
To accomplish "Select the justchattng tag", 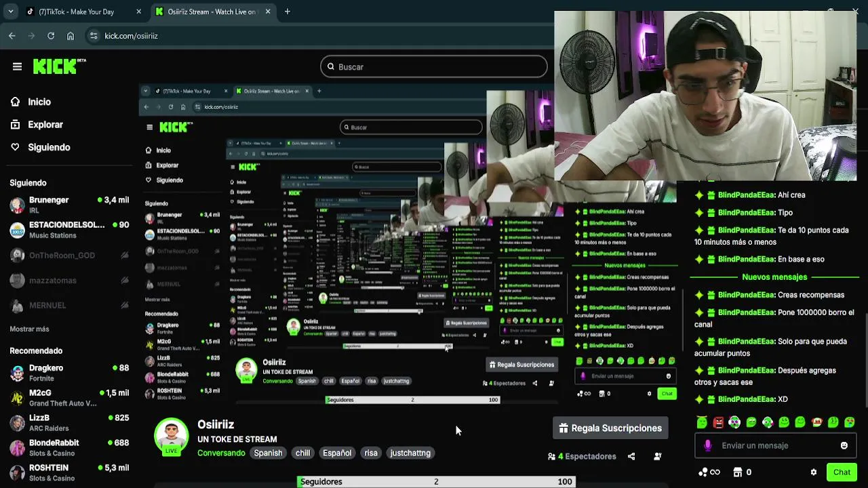I will pyautogui.click(x=410, y=453).
